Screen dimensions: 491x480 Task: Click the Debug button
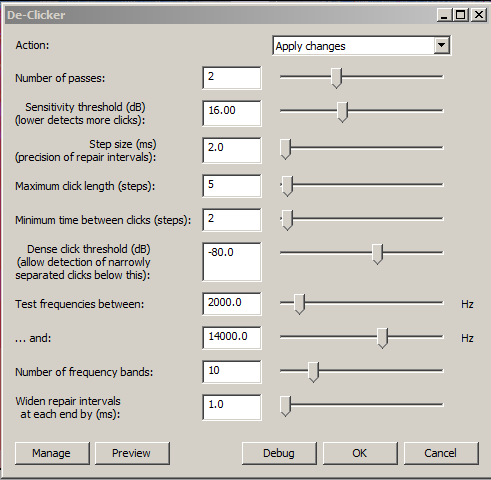pyautogui.click(x=279, y=453)
